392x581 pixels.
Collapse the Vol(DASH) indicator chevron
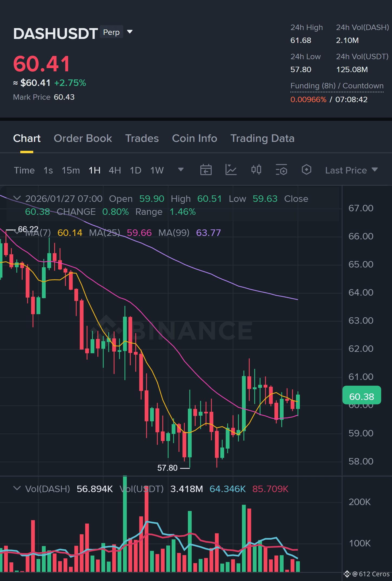[17, 488]
